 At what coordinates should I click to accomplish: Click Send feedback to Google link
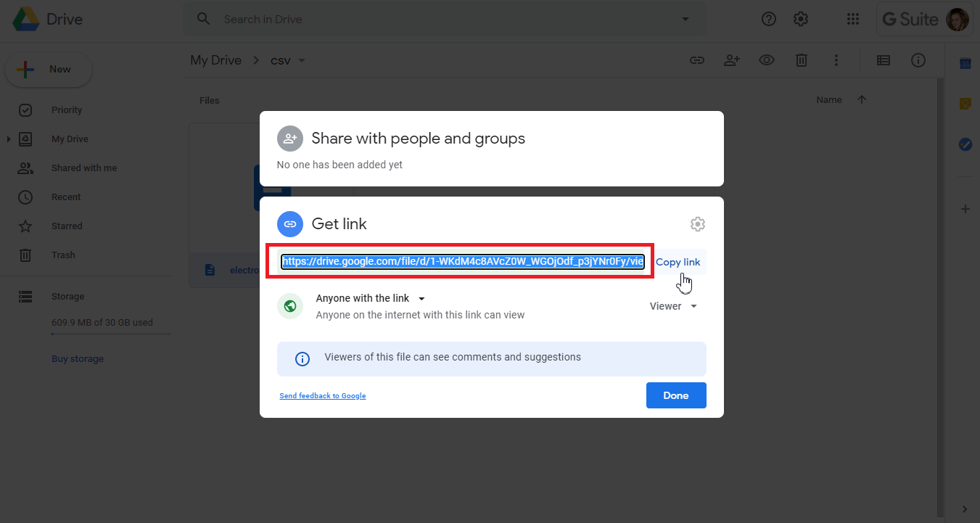point(323,396)
